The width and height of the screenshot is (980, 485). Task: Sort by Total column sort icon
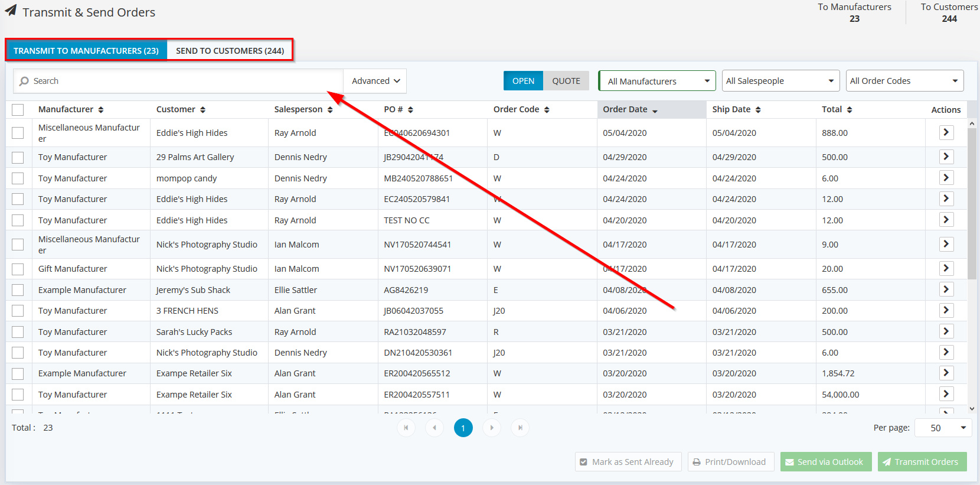click(x=850, y=110)
